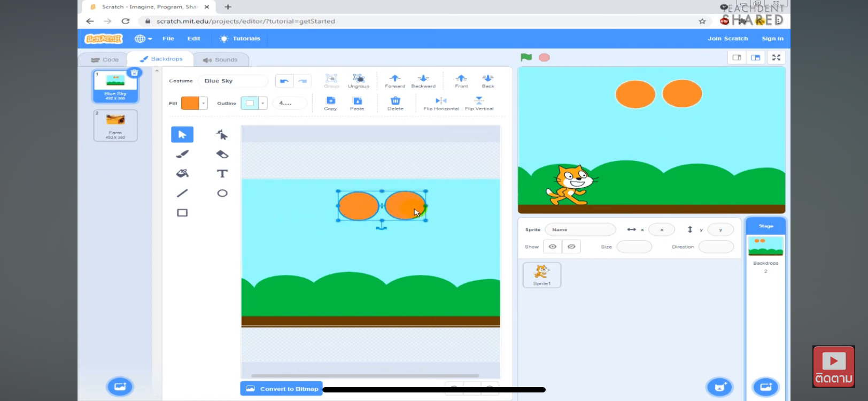Open the Outline color dropdown arrow
868x401 pixels.
pyautogui.click(x=263, y=103)
